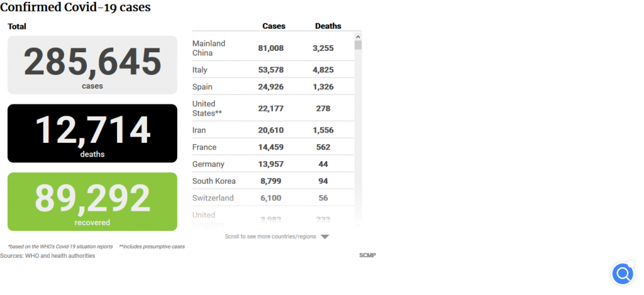
Task: Click the "Confirmed Covid-19 cases" heading
Action: point(75,8)
